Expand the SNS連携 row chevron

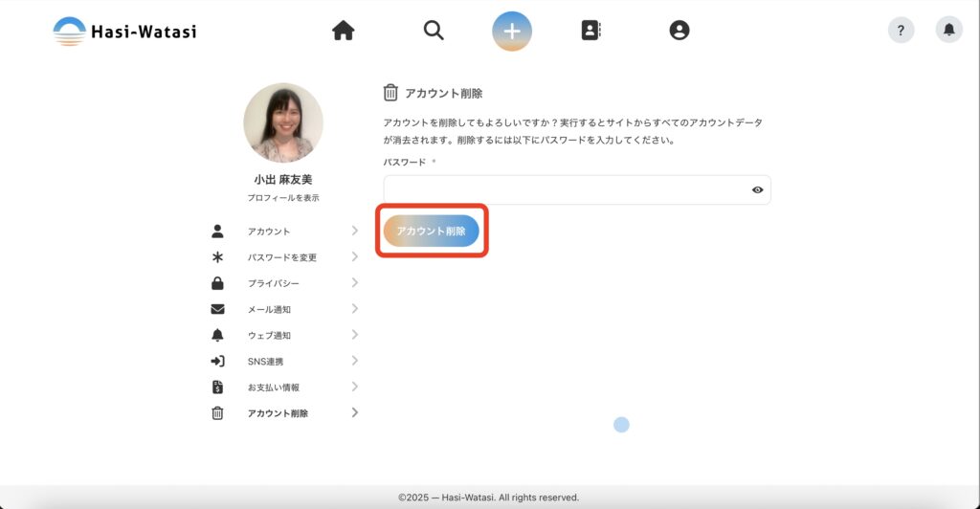point(354,361)
